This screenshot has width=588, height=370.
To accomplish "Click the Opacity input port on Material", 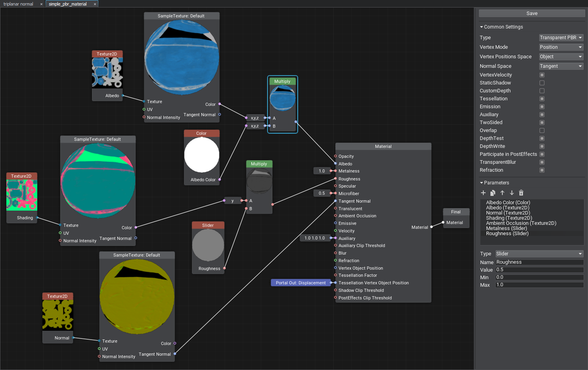I will point(335,156).
